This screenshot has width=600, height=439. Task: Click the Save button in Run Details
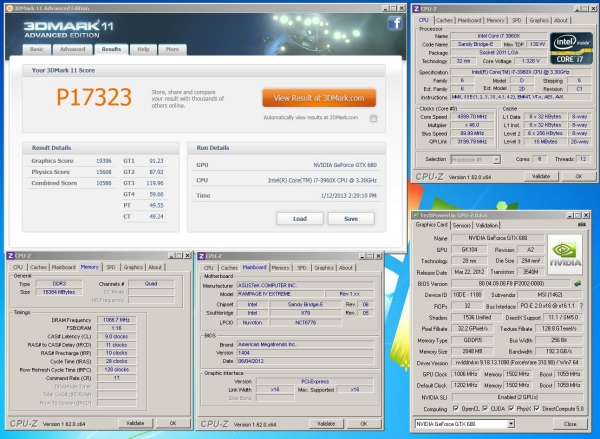[351, 219]
